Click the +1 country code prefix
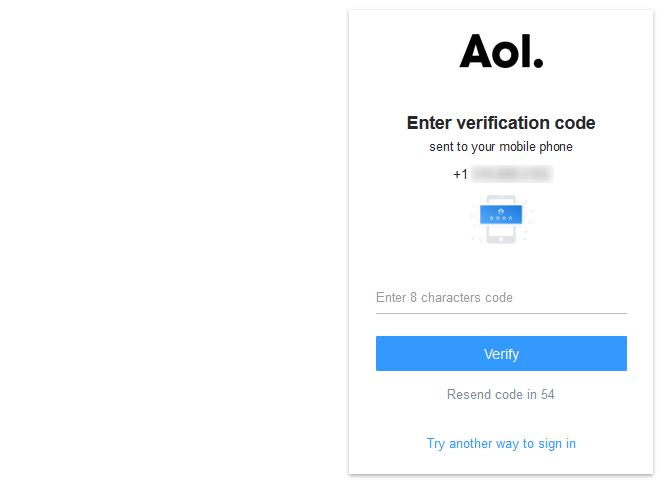 click(460, 174)
